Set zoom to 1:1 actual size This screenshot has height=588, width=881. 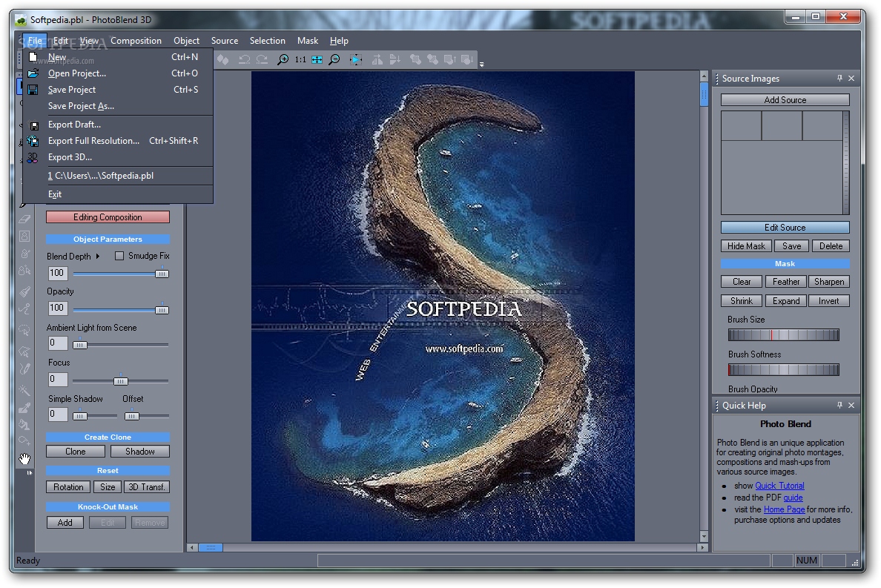pyautogui.click(x=300, y=59)
